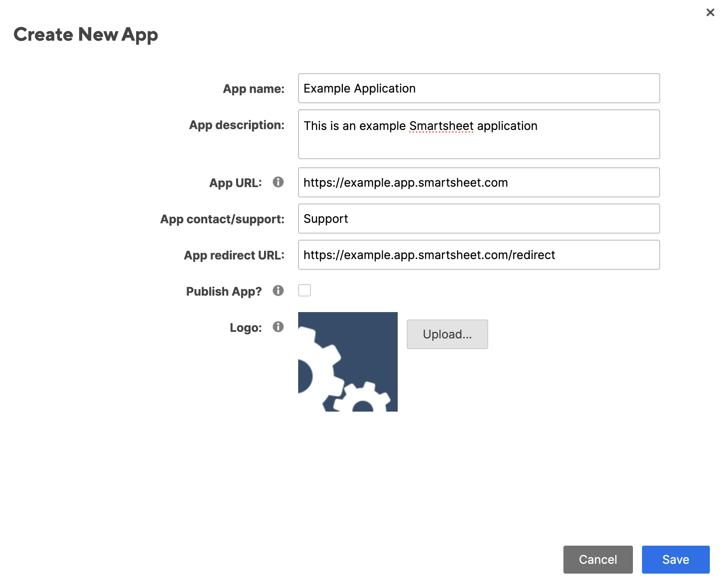
Task: Focus the App redirect URL input box
Action: pos(479,255)
